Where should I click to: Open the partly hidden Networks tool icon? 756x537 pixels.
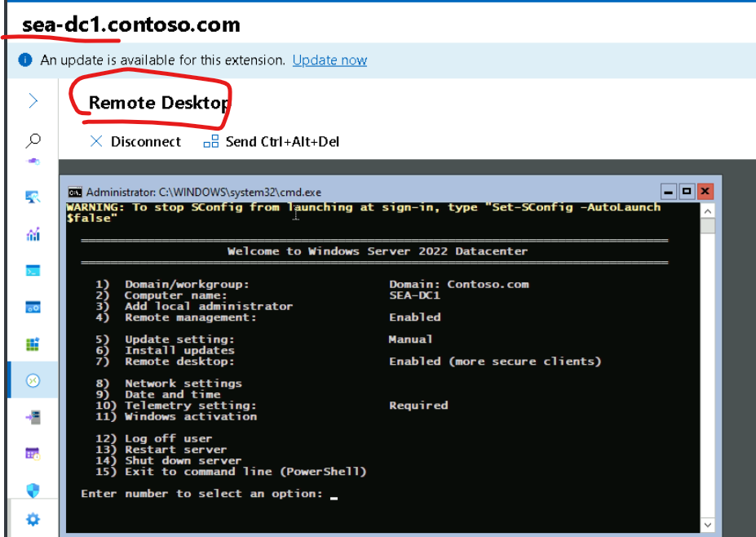click(33, 162)
